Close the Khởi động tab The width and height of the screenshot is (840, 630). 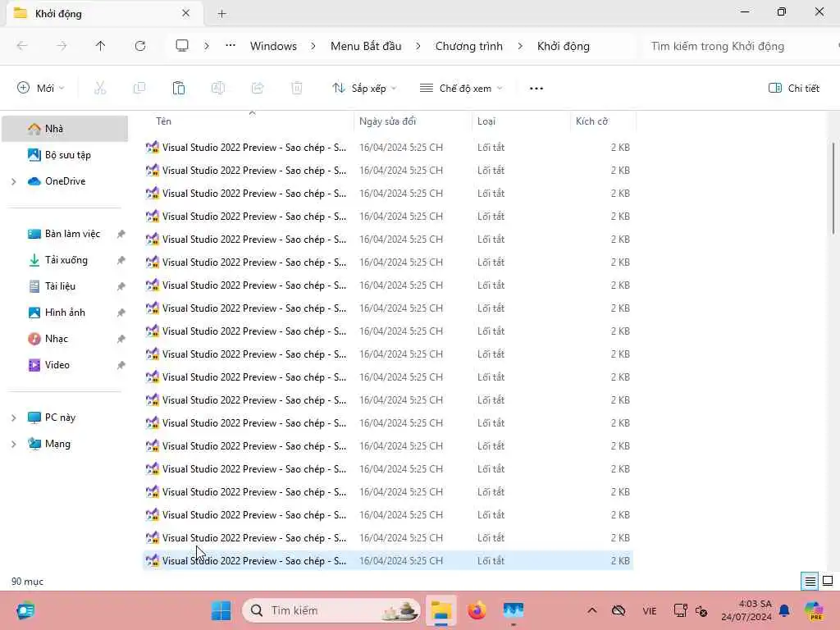(186, 13)
